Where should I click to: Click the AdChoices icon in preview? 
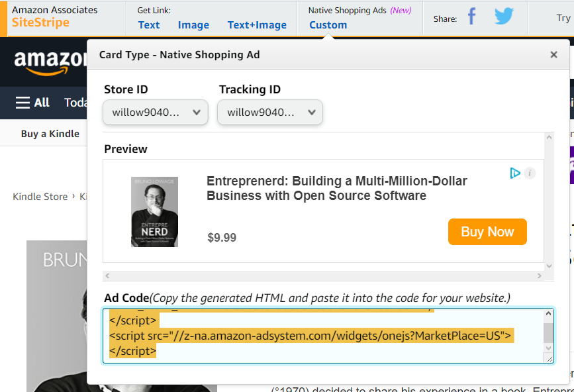tap(515, 173)
